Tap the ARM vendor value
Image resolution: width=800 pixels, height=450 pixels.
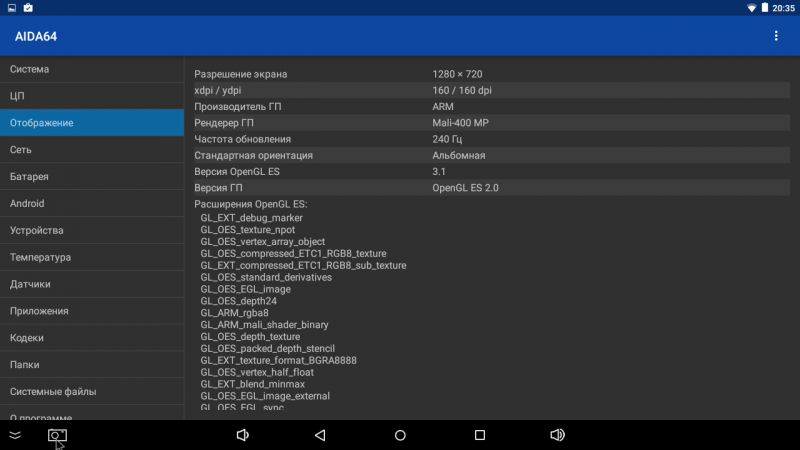(x=443, y=107)
